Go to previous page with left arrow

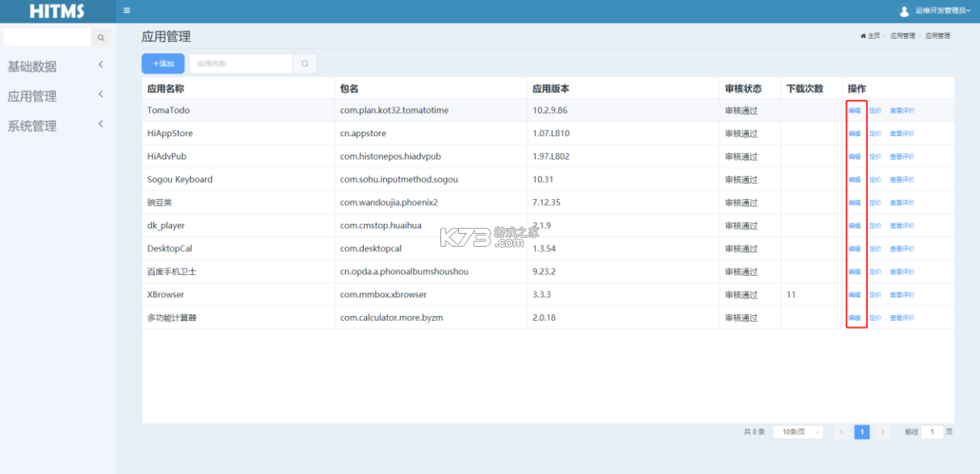tap(841, 432)
